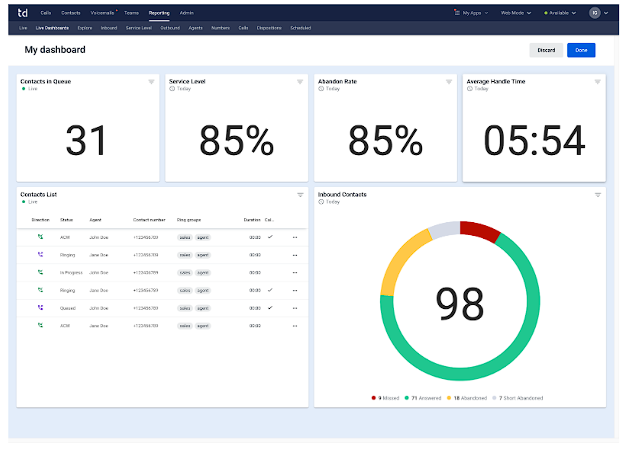
Task: Click the user avatar in top right
Action: [595, 12]
